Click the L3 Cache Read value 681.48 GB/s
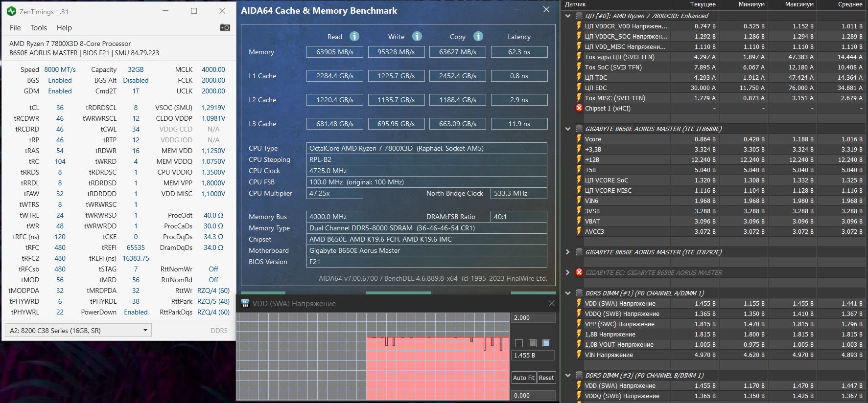This screenshot has width=868, height=403. [335, 124]
